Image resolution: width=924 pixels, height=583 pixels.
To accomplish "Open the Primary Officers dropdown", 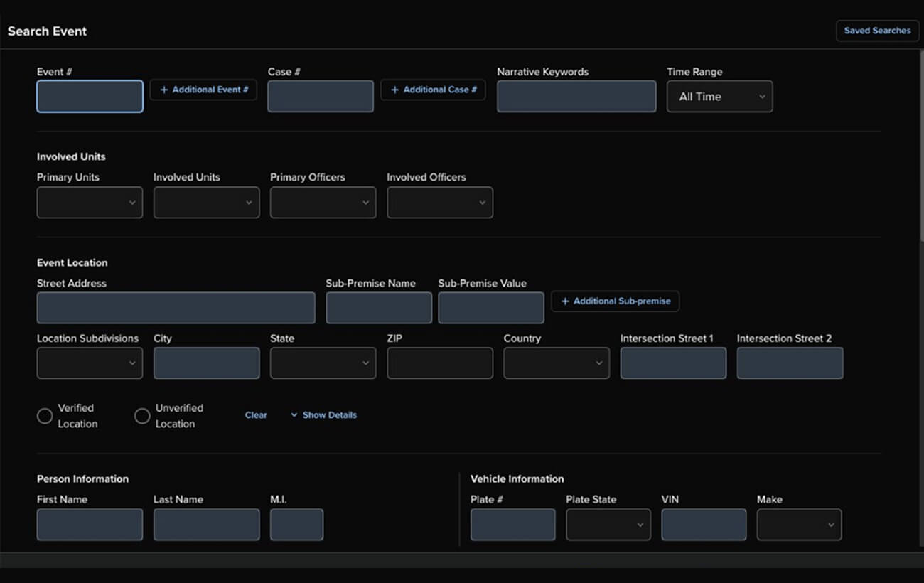I will 323,202.
